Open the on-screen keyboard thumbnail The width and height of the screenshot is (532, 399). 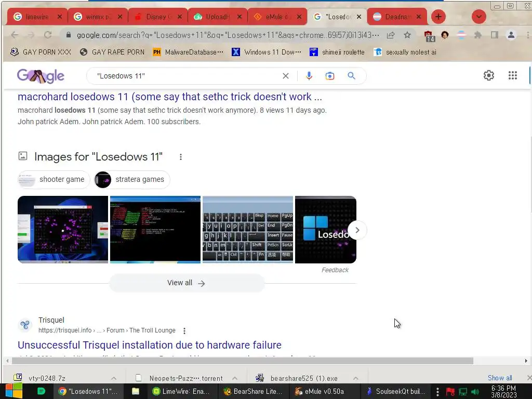pos(248,230)
